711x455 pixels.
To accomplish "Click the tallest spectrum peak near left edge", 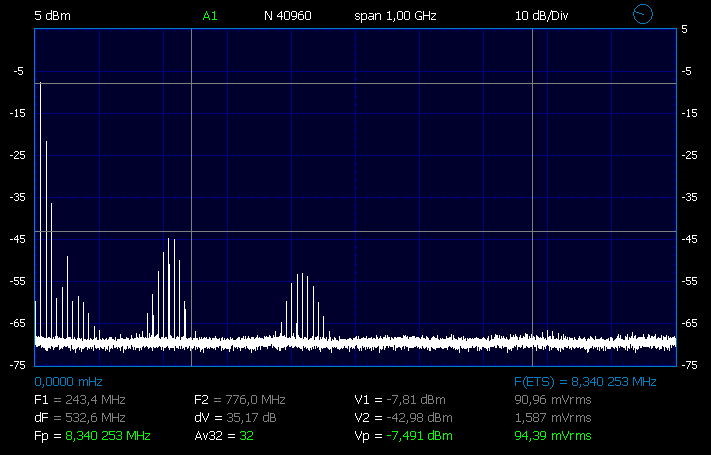I will [40, 88].
